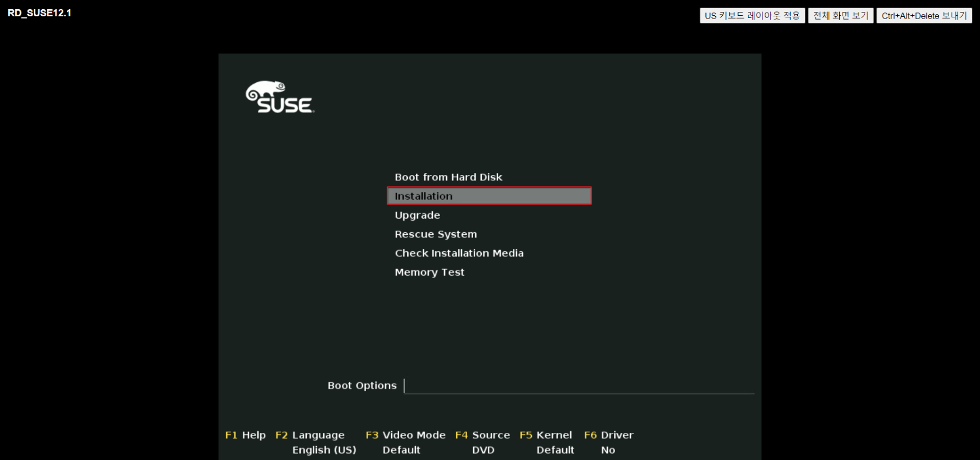Select the Upgrade boot entry
The image size is (980, 460).
(x=417, y=215)
